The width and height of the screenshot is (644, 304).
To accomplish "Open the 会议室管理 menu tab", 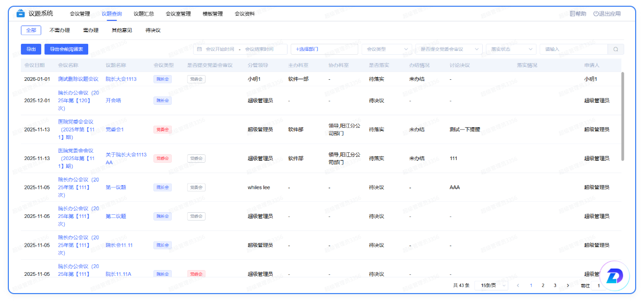I will click(178, 14).
